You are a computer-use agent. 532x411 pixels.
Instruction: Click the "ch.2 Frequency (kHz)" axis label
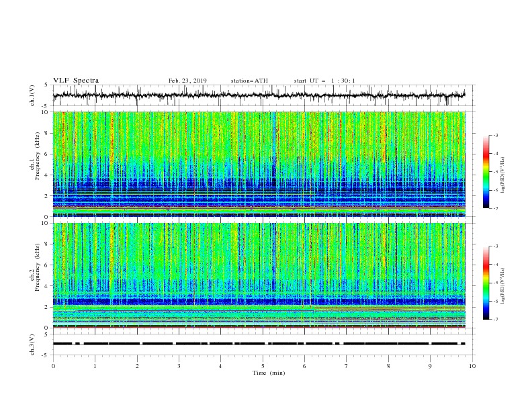coord(35,267)
